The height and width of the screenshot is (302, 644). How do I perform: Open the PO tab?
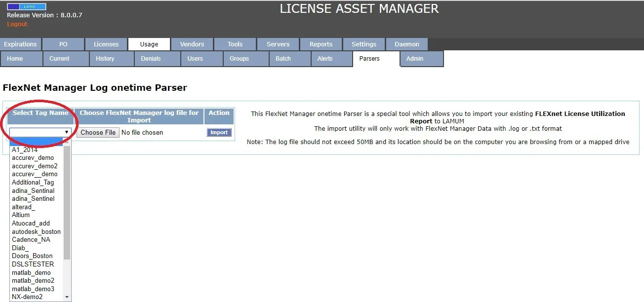[x=63, y=44]
